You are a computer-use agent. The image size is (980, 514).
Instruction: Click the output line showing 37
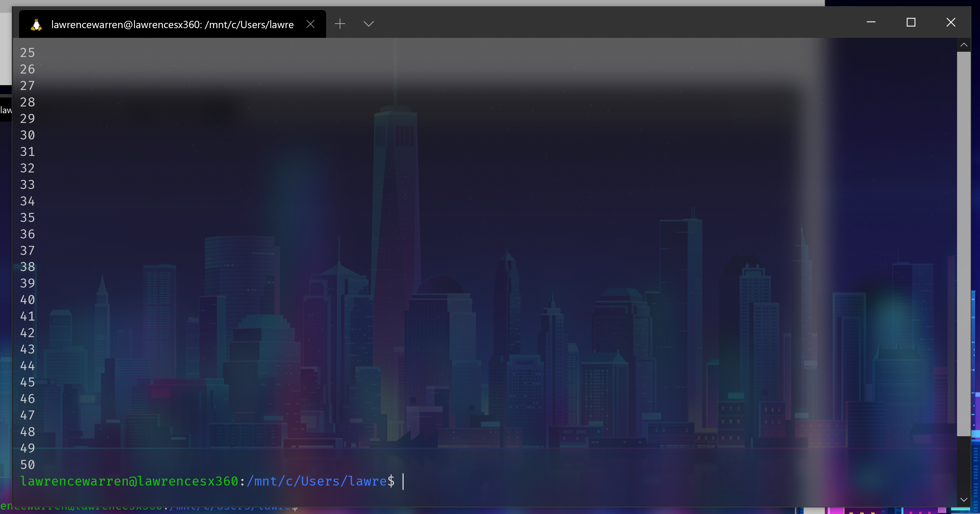coord(27,250)
